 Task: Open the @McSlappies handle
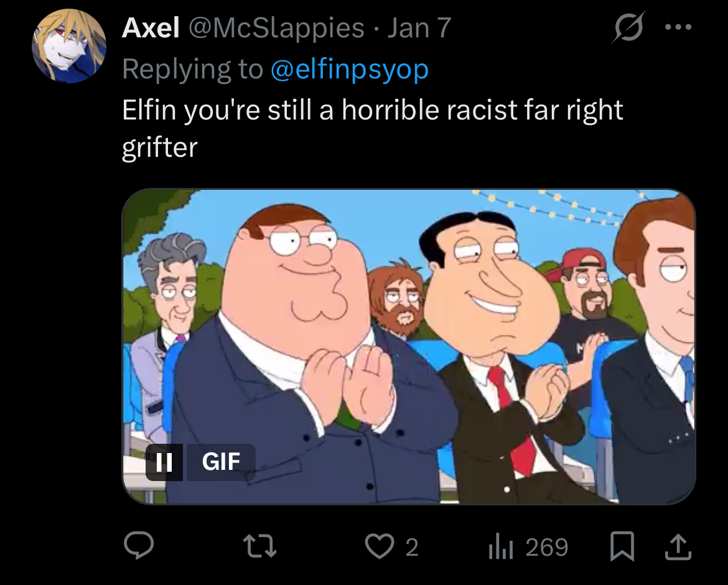pyautogui.click(x=276, y=29)
